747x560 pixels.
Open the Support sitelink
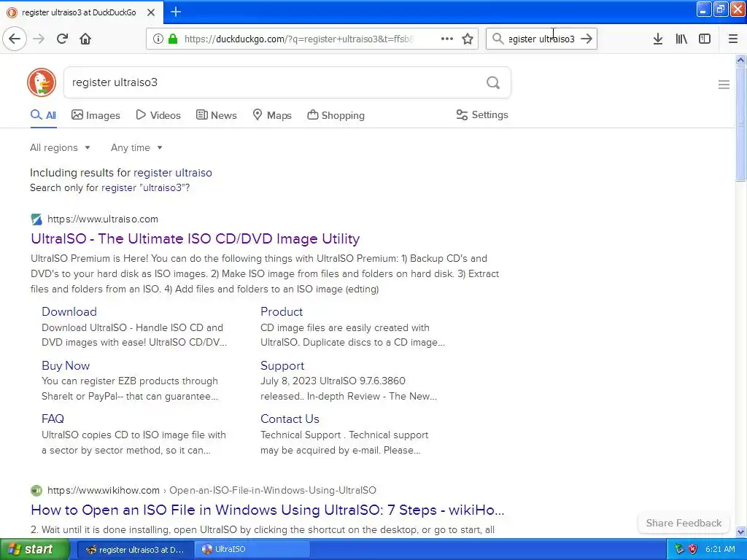282,365
